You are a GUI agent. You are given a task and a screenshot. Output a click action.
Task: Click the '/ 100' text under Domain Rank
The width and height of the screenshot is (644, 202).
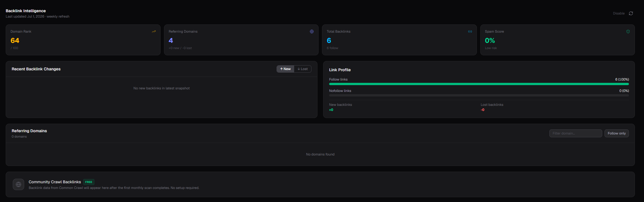(x=14, y=48)
